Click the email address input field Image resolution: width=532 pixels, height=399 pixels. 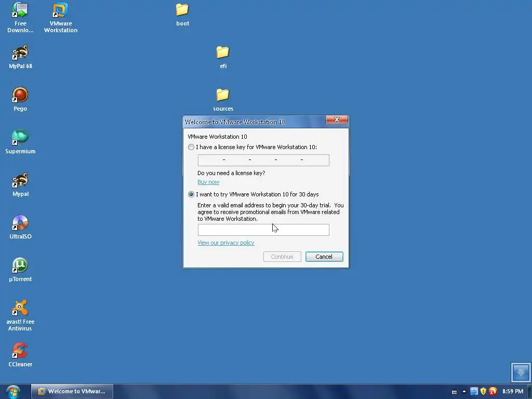[263, 230]
